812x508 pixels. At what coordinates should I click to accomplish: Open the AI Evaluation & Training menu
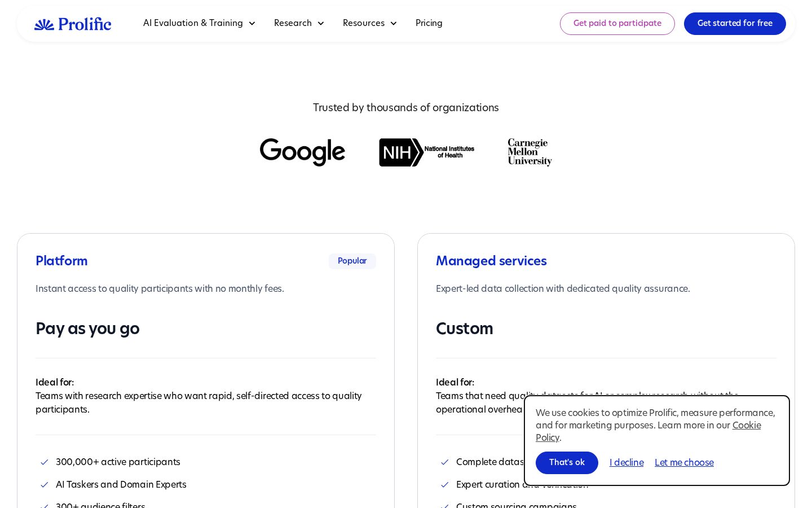(x=199, y=23)
